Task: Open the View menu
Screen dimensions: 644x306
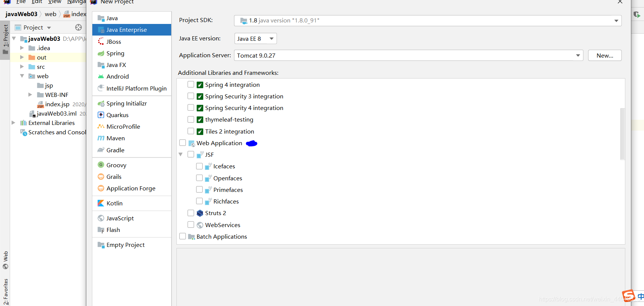Action: [x=55, y=2]
